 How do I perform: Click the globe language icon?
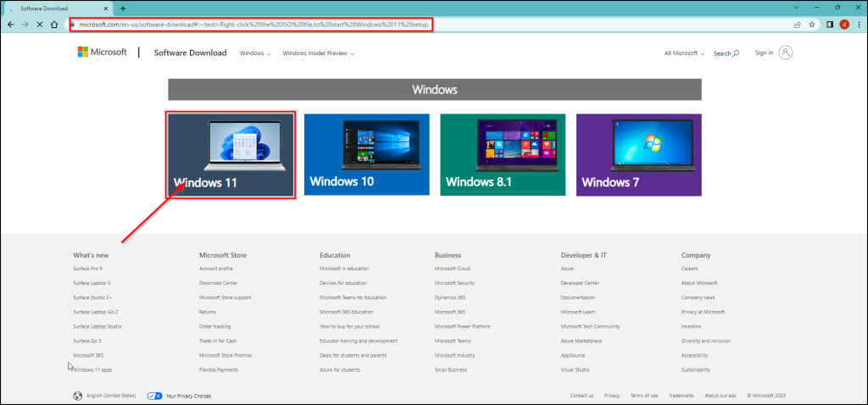click(78, 396)
